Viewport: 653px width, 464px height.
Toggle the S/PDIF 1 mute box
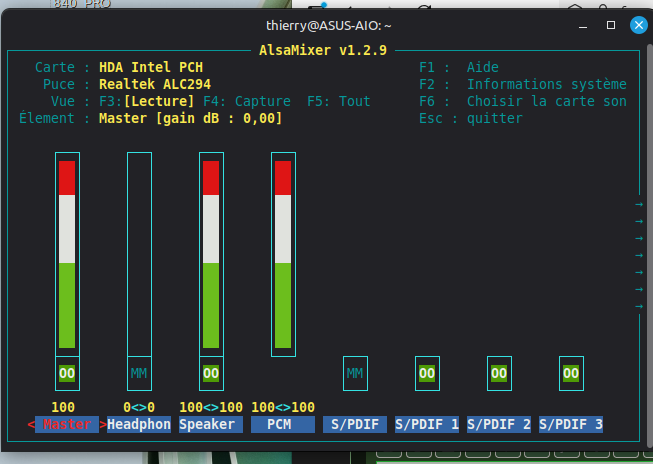(427, 373)
